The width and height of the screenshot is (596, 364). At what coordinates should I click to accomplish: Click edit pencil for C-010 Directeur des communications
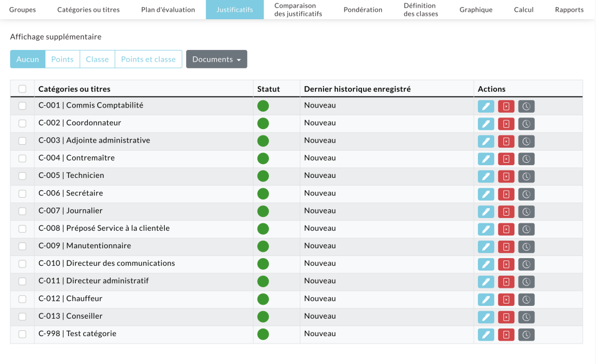point(486,264)
